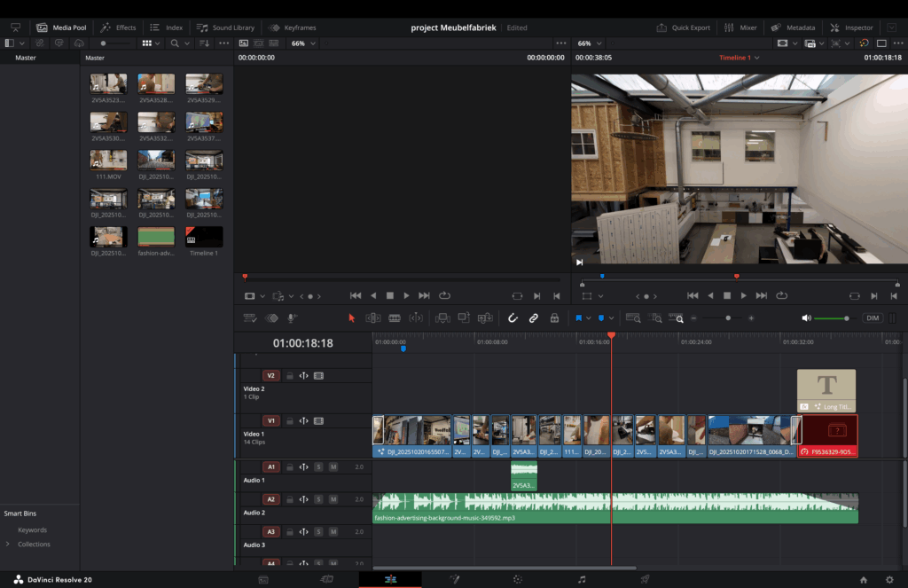
Task: Mute the Audio 2 track
Action: click(333, 499)
